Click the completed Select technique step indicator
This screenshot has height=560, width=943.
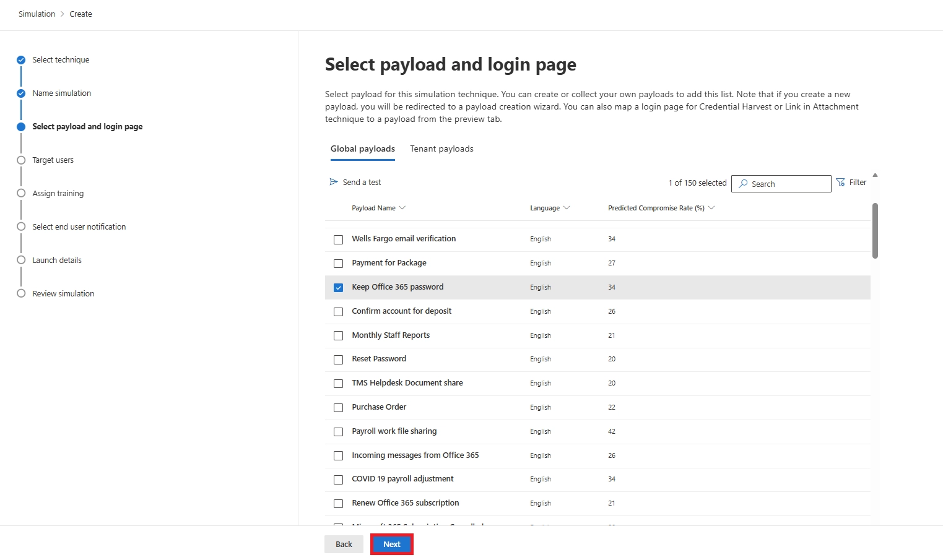tap(20, 59)
